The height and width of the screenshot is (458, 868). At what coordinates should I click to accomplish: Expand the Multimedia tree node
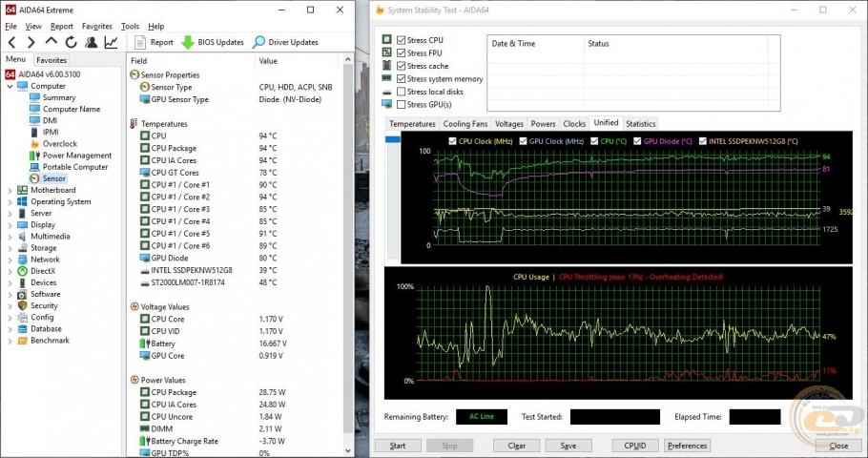(10, 237)
